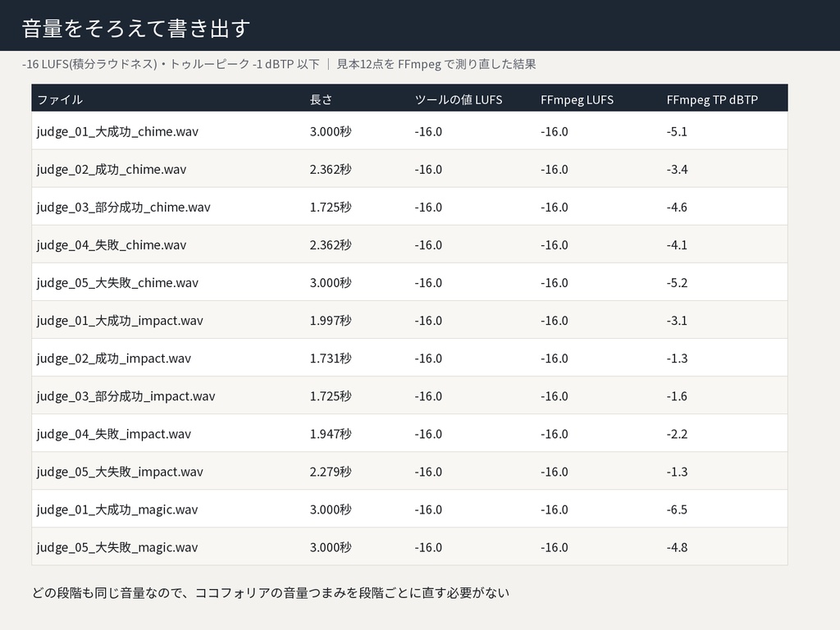Select file name judge_02_成功_chime.wav
Screen dimensions: 840x630
click(112, 170)
